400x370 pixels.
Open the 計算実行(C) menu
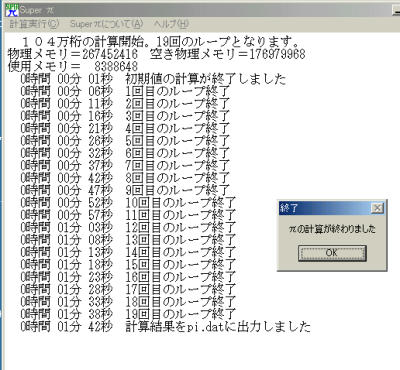(34, 24)
